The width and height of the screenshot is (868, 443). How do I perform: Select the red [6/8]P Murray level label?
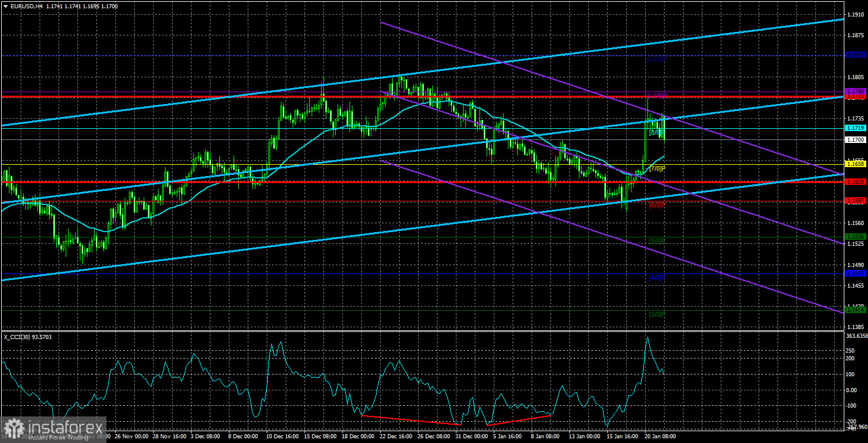[x=657, y=205]
